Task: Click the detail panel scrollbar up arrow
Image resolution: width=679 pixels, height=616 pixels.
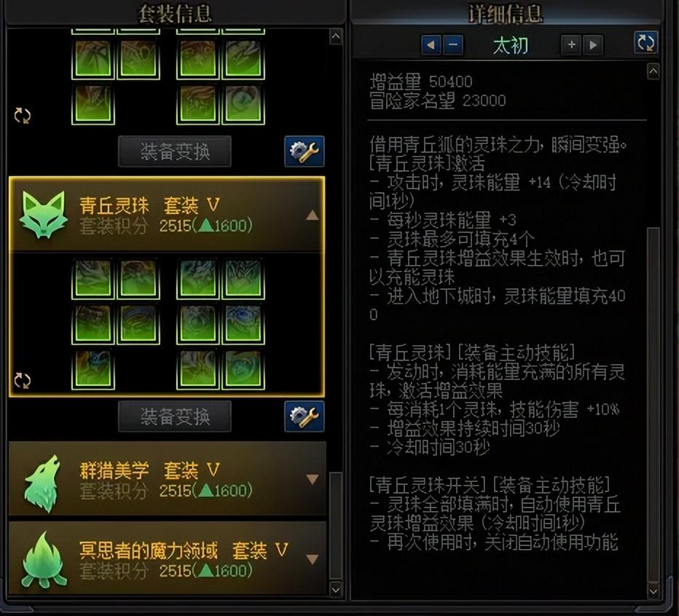Action: pyautogui.click(x=653, y=71)
